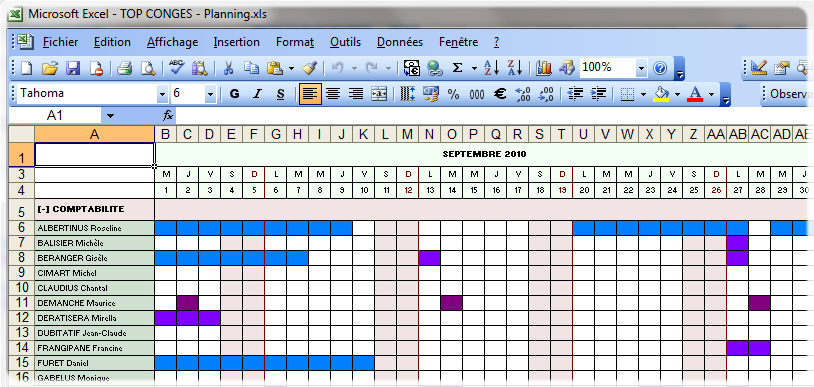The height and width of the screenshot is (387, 814).
Task: Open Microsoft Excel Help question mark
Action: click(x=660, y=68)
